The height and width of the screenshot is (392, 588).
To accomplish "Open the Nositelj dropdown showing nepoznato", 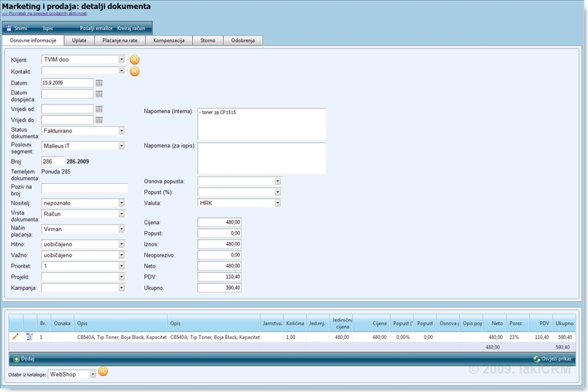I will 121,203.
